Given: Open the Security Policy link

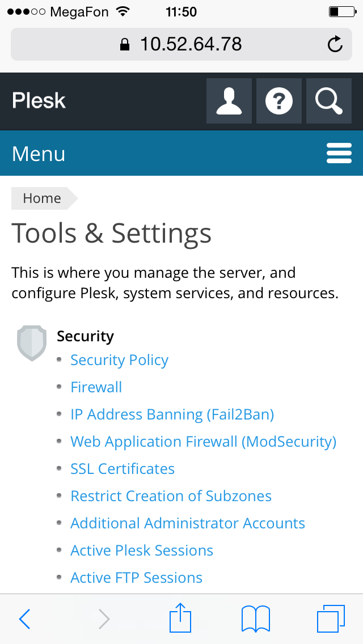Looking at the screenshot, I should click(119, 360).
